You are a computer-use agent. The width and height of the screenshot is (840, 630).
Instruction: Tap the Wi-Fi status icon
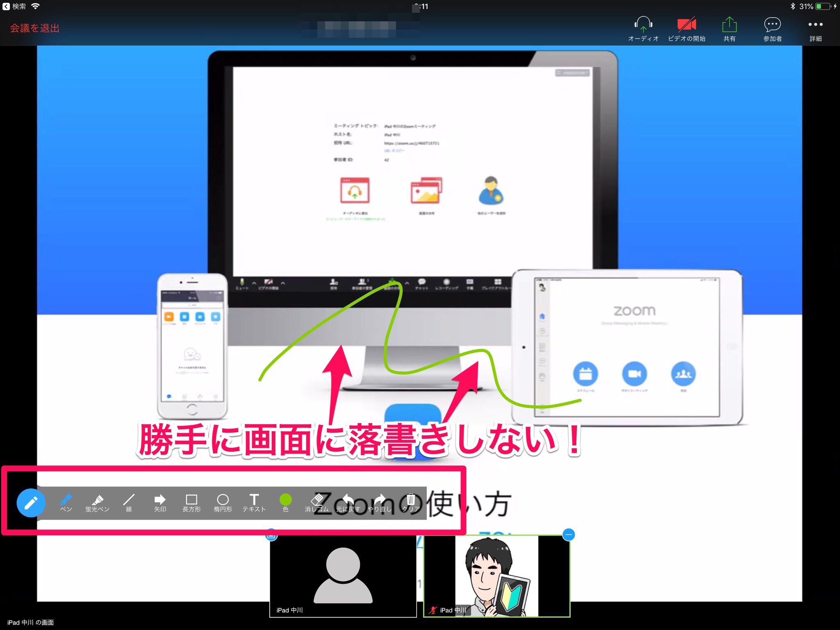click(35, 6)
